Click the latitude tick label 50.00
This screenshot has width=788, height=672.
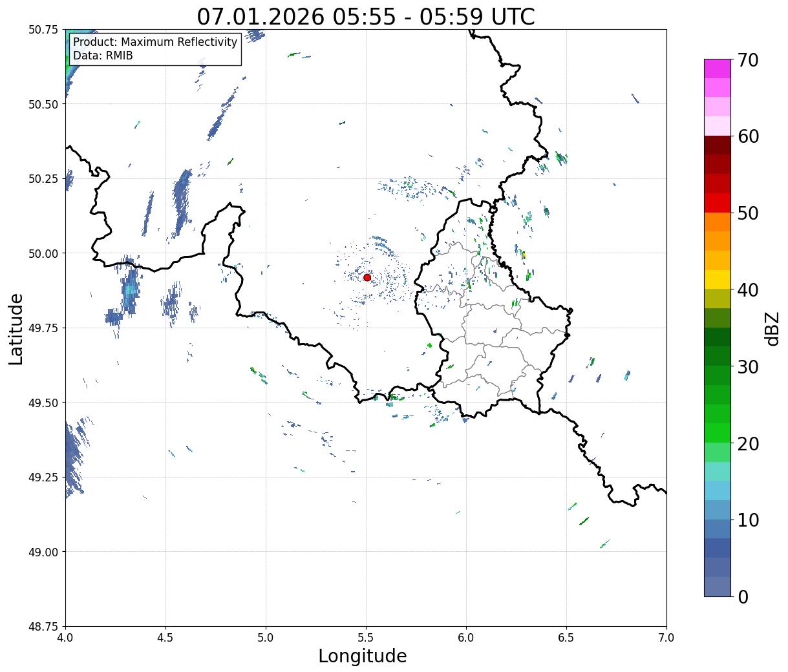pyautogui.click(x=43, y=253)
